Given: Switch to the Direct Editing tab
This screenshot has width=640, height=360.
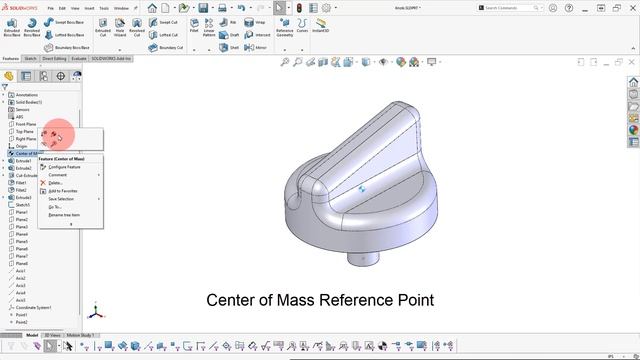Looking at the screenshot, I should tap(54, 59).
